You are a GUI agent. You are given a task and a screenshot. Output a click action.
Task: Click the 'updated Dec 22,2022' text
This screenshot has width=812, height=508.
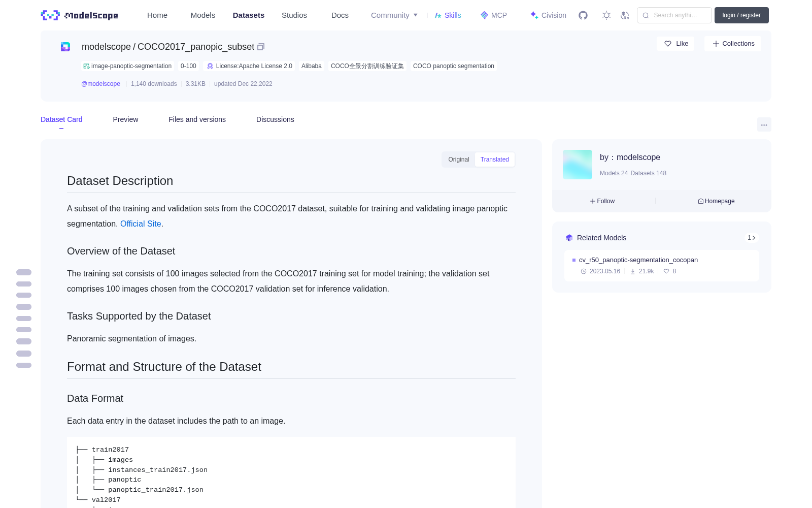click(243, 84)
